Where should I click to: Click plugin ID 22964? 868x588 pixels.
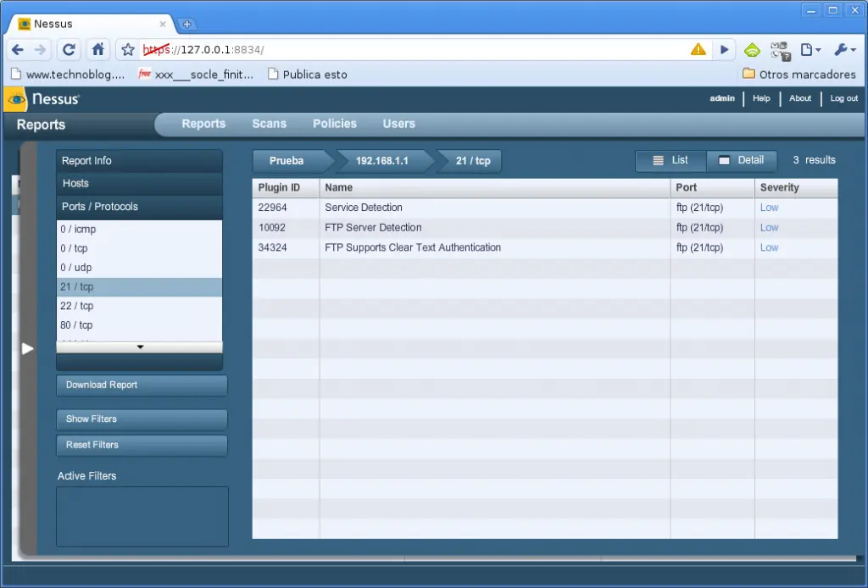click(272, 208)
